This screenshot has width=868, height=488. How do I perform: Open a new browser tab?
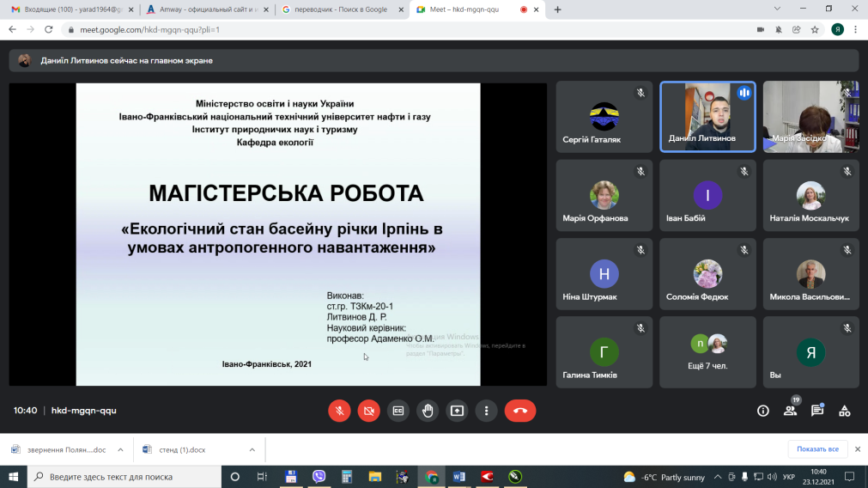pyautogui.click(x=557, y=9)
